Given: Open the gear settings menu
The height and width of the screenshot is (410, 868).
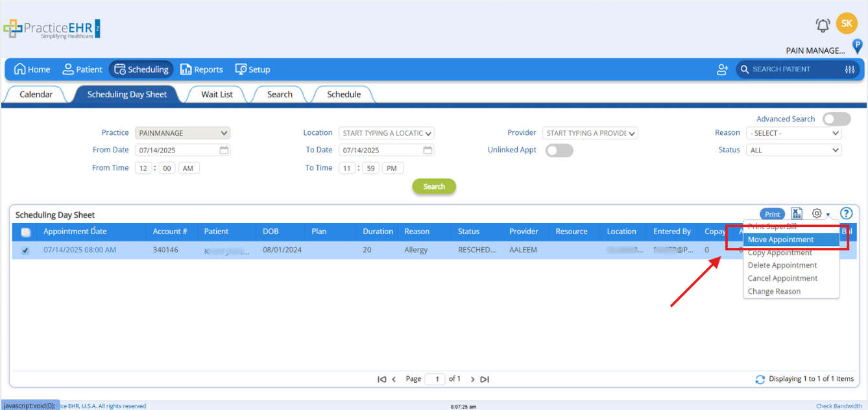Looking at the screenshot, I should (x=817, y=213).
